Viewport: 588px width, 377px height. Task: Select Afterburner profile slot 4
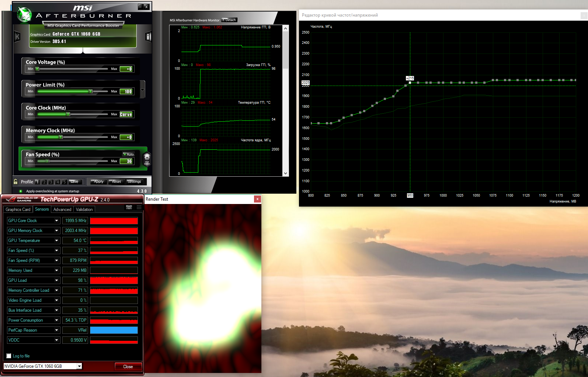58,182
